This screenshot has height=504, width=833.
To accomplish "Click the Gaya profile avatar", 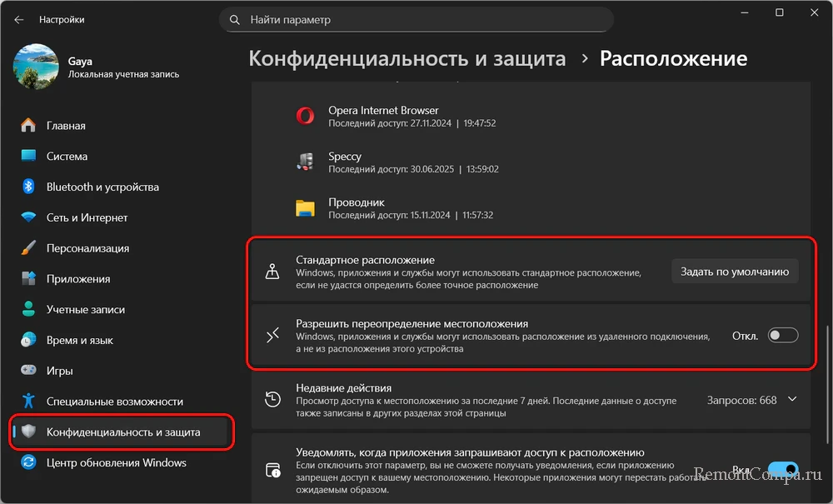I will (35, 67).
